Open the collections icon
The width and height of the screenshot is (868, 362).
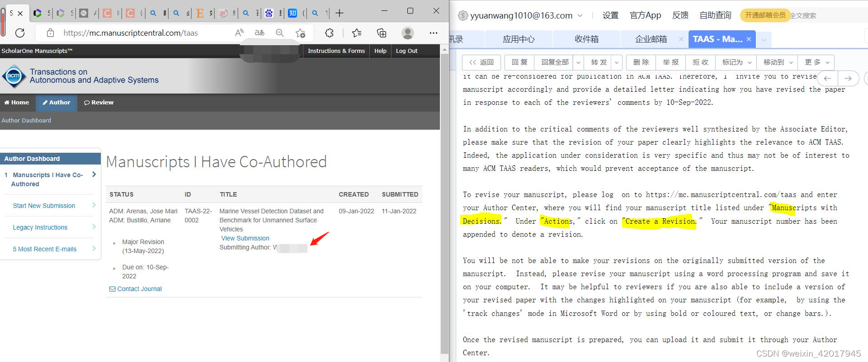[x=382, y=33]
